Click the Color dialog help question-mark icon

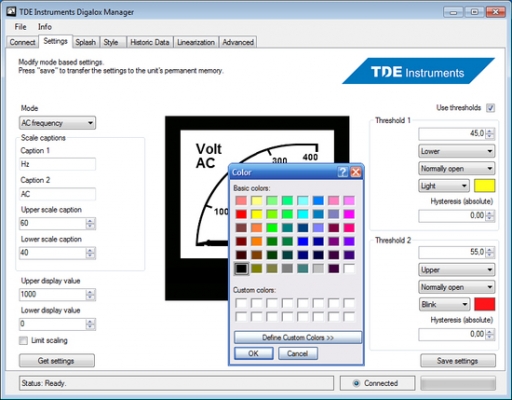[x=342, y=172]
